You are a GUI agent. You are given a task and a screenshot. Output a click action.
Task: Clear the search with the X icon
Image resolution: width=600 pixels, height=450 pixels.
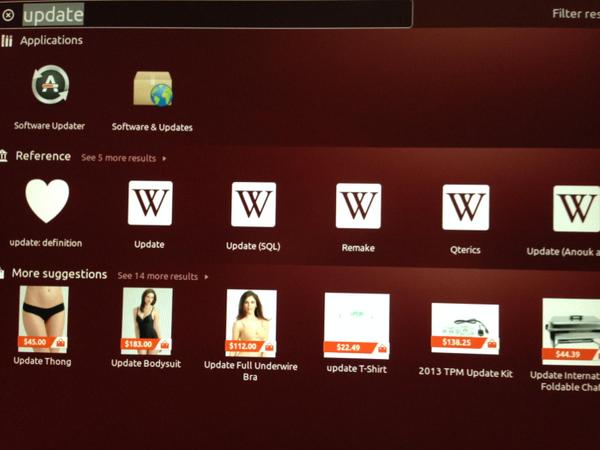(x=8, y=15)
